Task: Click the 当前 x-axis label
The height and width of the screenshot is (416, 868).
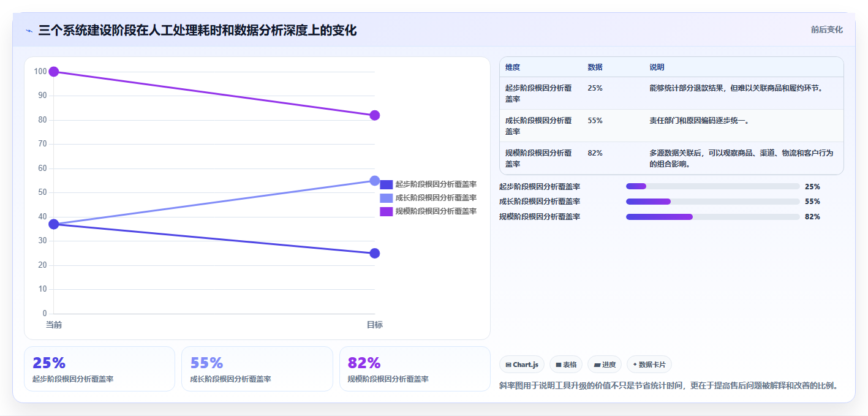Action: pyautogui.click(x=54, y=325)
